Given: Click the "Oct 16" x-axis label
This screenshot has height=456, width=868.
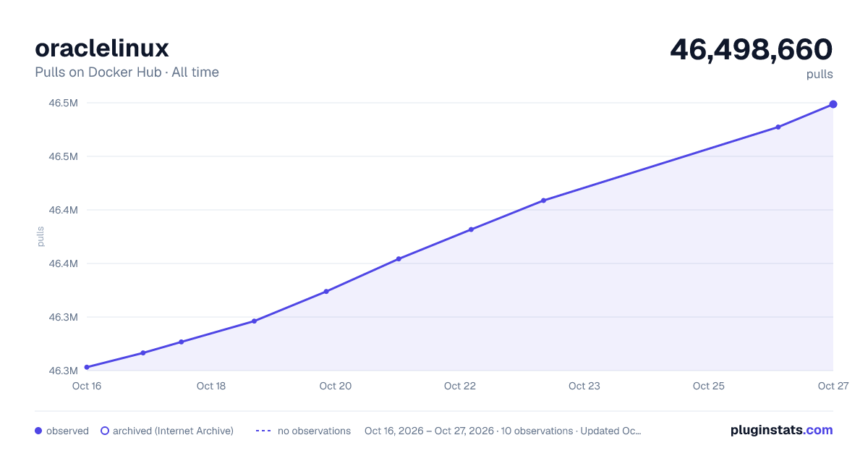Looking at the screenshot, I should coord(87,386).
